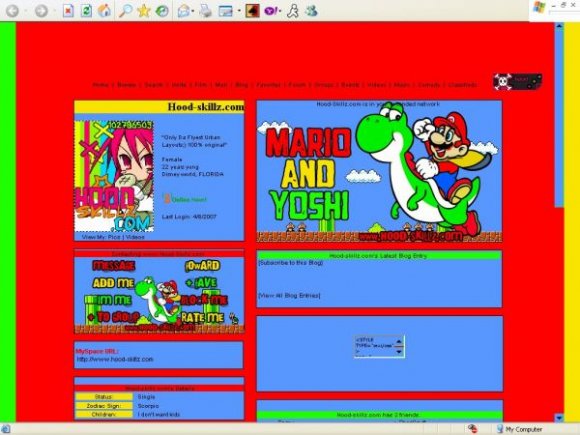Image resolution: width=580 pixels, height=435 pixels.
Task: Click the browser Back arrow button
Action: 12,11
